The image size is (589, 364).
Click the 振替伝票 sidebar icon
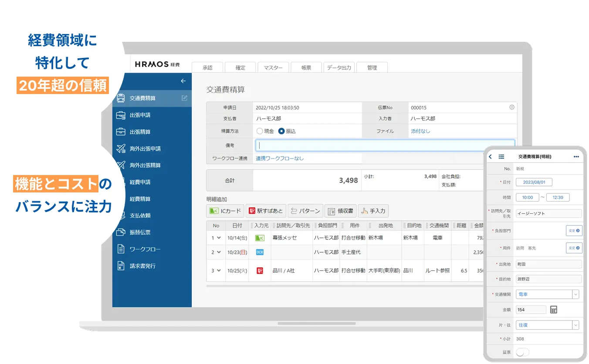(121, 232)
